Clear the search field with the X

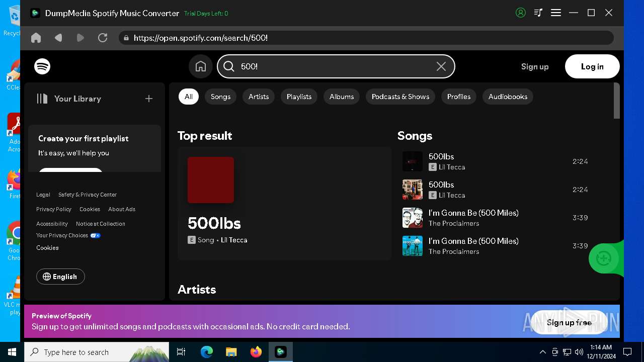[441, 66]
